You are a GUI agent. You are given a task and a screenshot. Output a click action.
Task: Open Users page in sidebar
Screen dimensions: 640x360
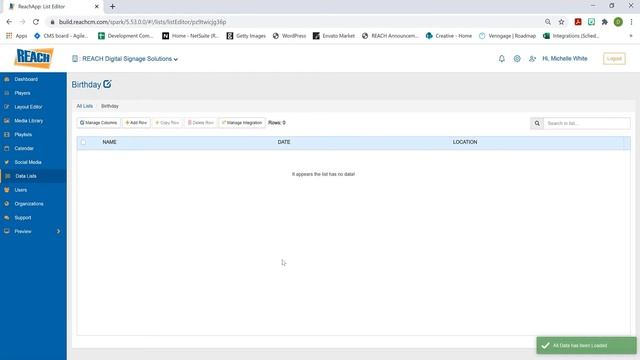pyautogui.click(x=33, y=190)
